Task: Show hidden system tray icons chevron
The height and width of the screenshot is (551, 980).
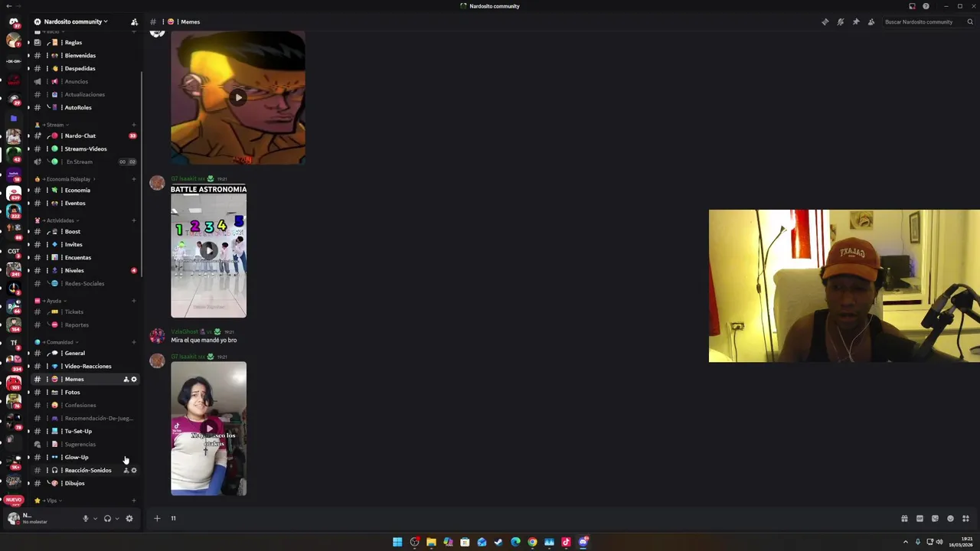Action: click(906, 543)
